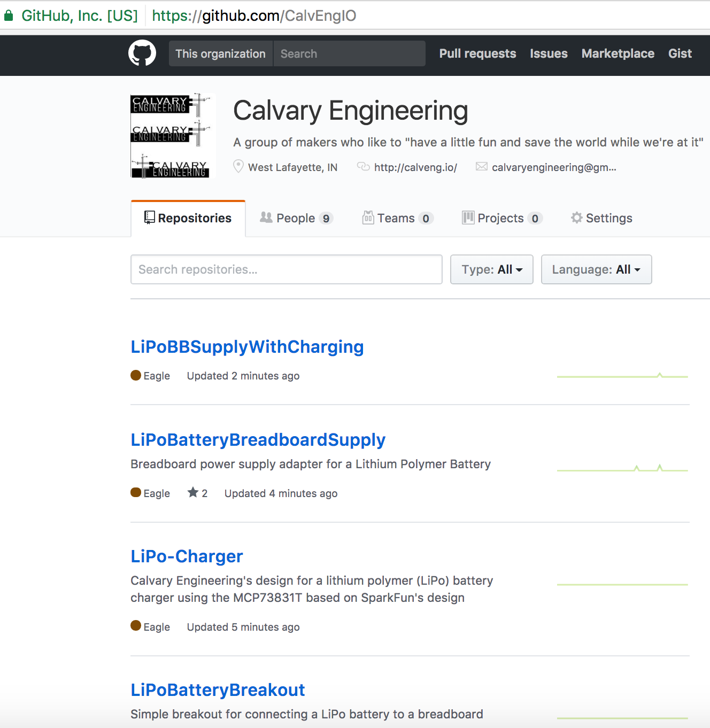The width and height of the screenshot is (710, 728).
Task: Switch to the Teams tab
Action: tap(398, 218)
